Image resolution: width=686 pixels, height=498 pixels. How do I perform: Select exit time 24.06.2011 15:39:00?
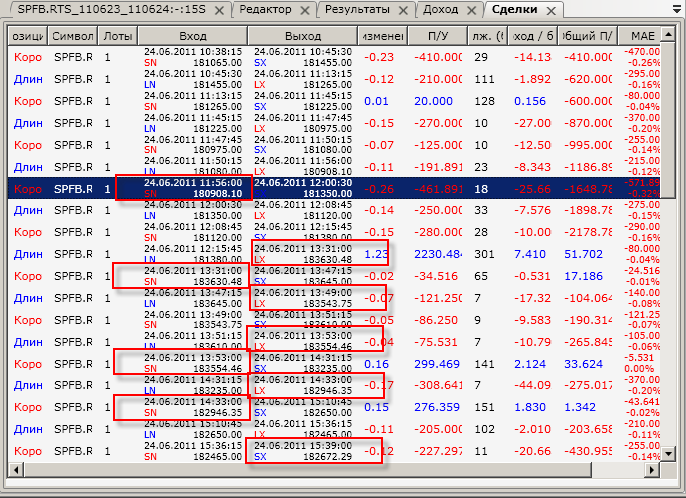pos(303,445)
